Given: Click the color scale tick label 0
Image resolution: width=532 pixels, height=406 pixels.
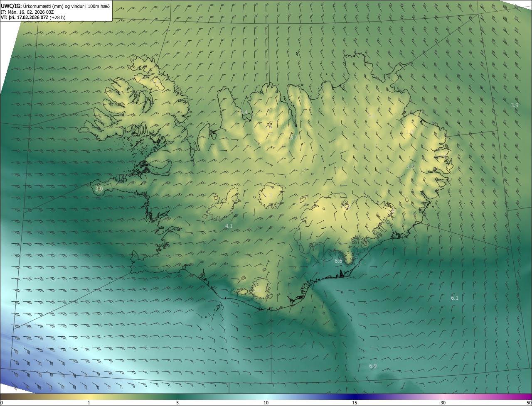Looking at the screenshot, I should pyautogui.click(x=2, y=403).
